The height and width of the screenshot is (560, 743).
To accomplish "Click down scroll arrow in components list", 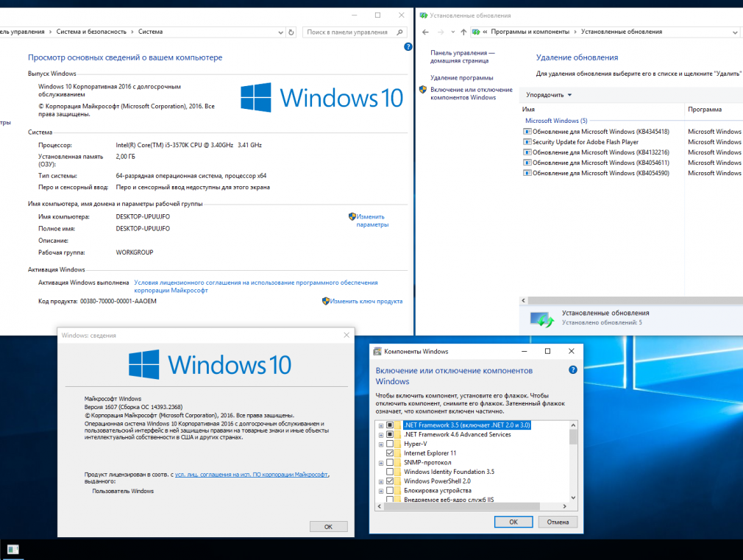I will pos(573,498).
